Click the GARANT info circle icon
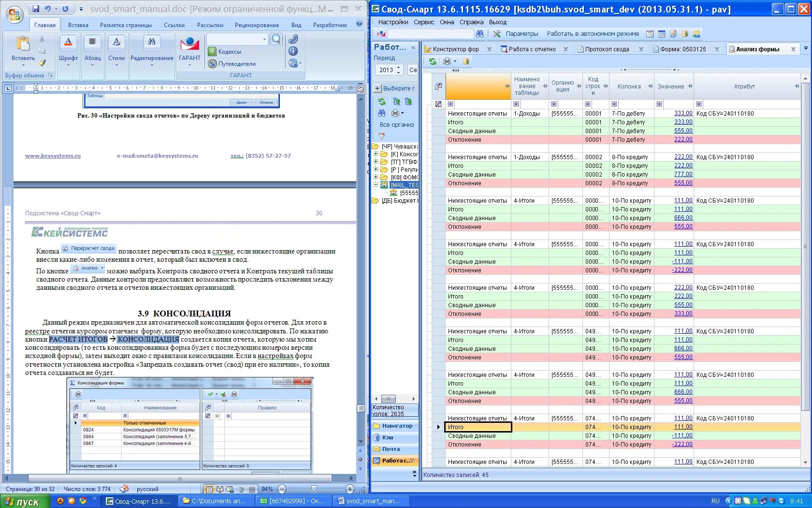This screenshot has width=812, height=508. [x=293, y=51]
